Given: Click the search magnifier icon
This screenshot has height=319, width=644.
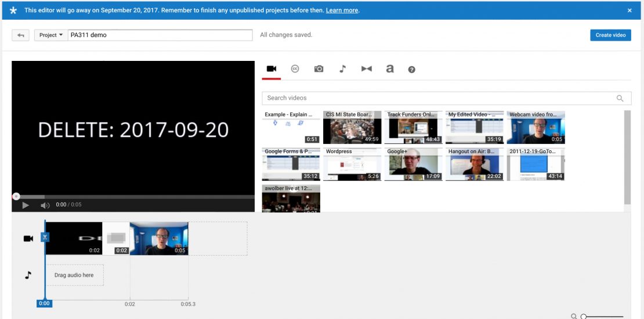Looking at the screenshot, I should coord(620,99).
